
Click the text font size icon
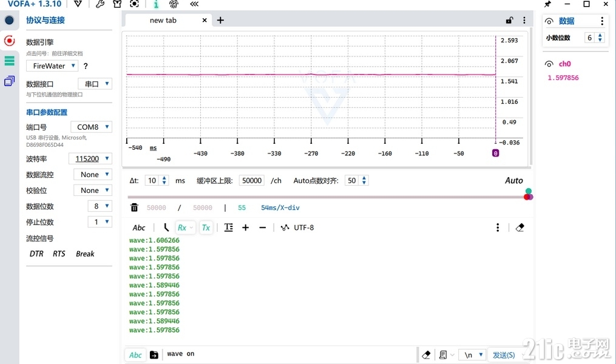[228, 227]
